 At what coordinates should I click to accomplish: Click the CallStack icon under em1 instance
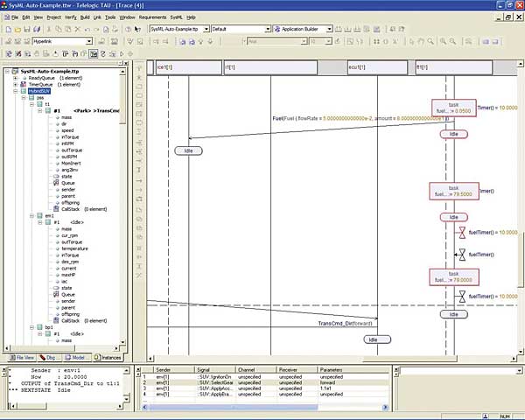tap(56, 320)
